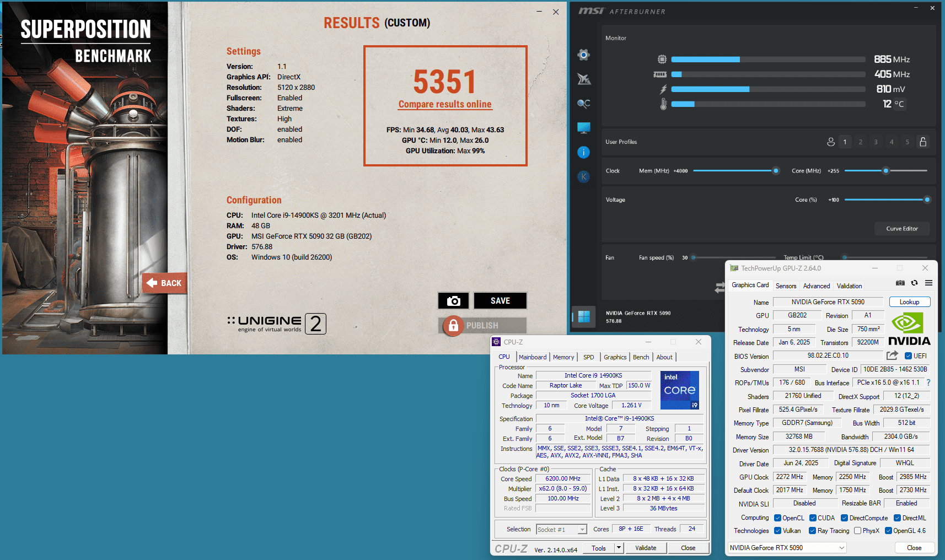945x560 pixels.
Task: Click the user profile person icon
Action: [x=831, y=142]
